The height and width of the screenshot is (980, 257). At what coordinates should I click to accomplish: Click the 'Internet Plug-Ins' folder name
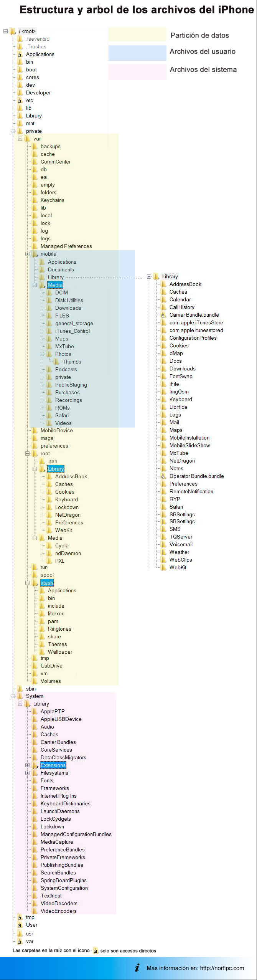(x=59, y=796)
